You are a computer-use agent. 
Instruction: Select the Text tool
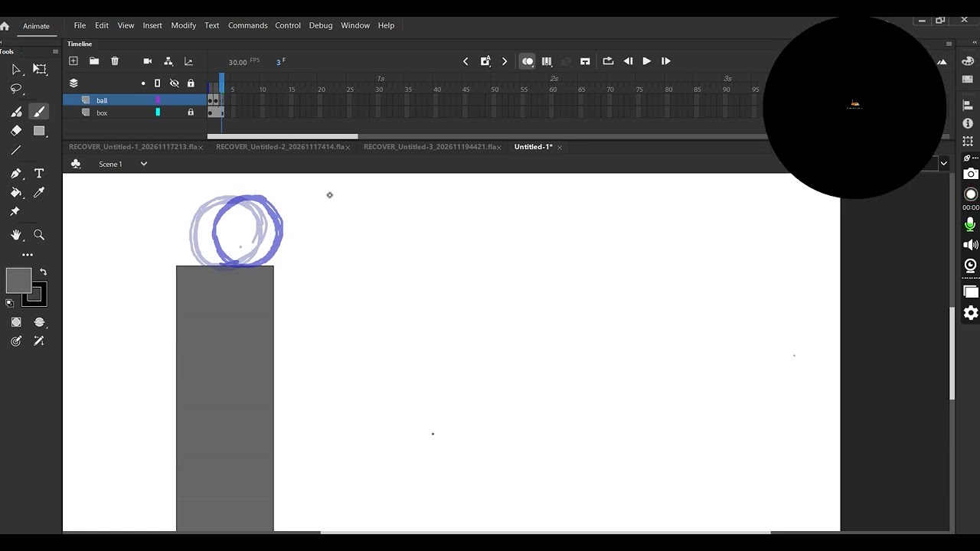click(40, 174)
